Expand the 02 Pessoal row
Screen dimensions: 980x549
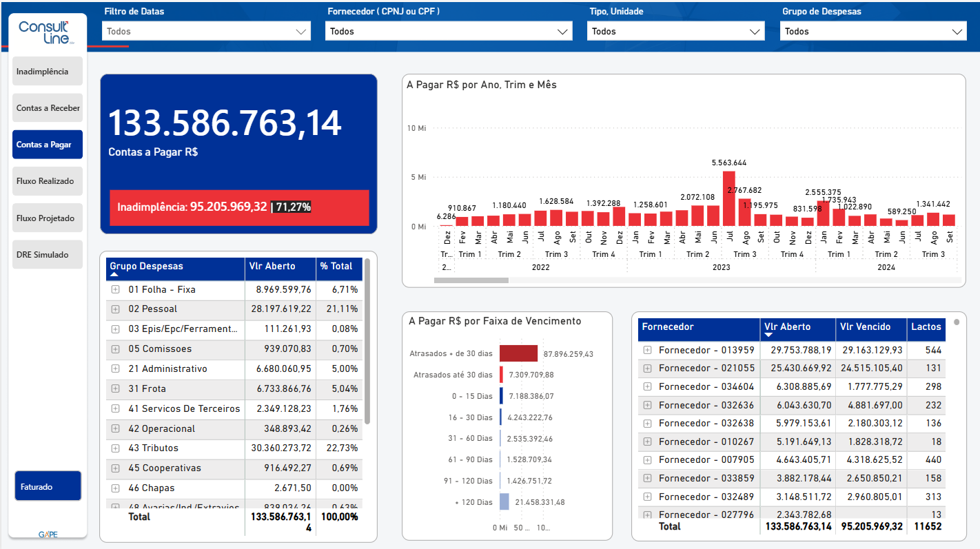point(116,309)
